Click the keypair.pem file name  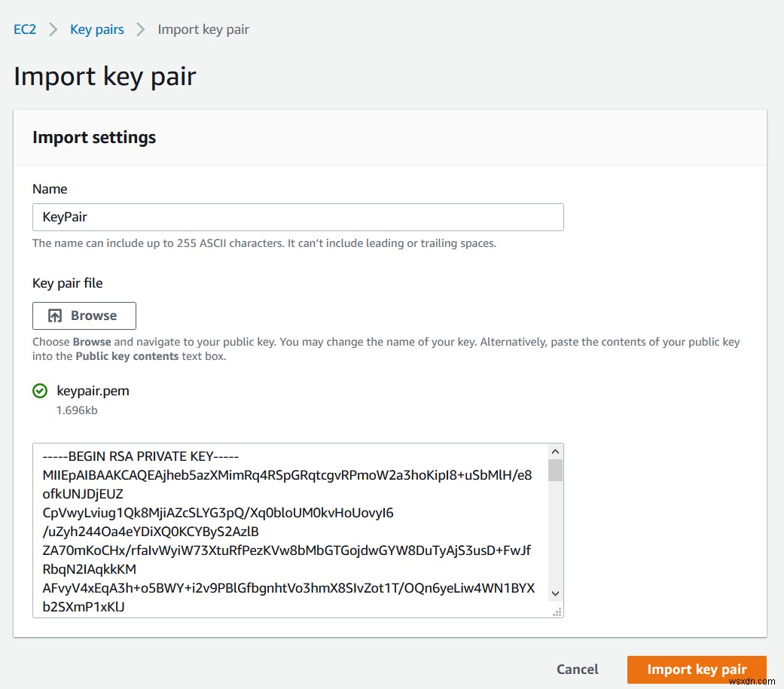(x=93, y=391)
